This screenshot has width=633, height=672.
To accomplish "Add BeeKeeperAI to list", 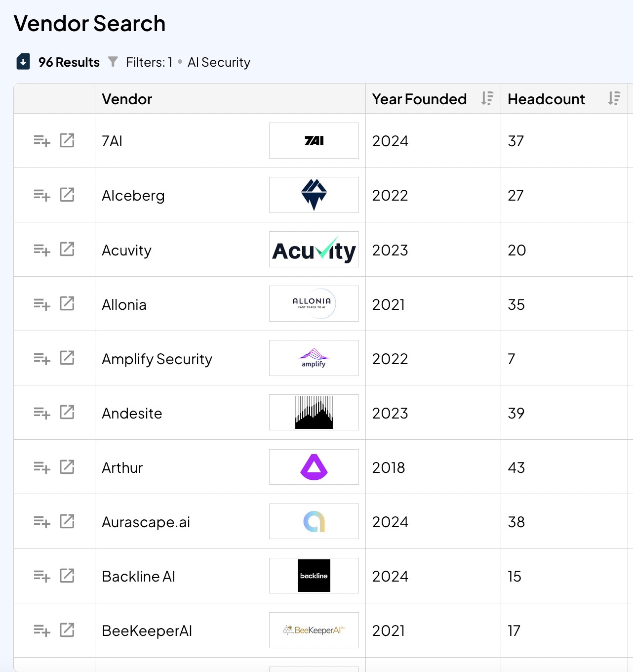I will coord(42,630).
